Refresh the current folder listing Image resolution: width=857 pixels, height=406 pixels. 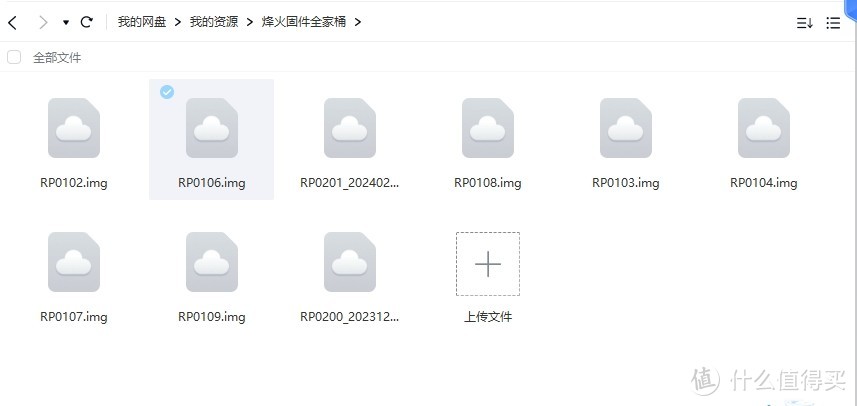coord(86,22)
